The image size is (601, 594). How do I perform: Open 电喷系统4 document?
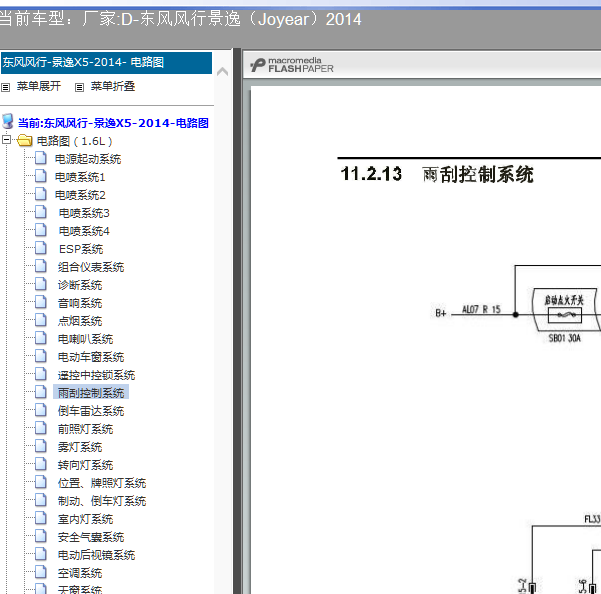84,231
